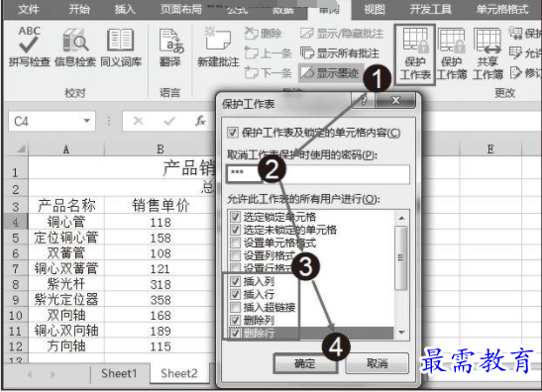Select cell containing 紫光定位器
Image resolution: width=542 pixels, height=392 pixels.
click(66, 299)
